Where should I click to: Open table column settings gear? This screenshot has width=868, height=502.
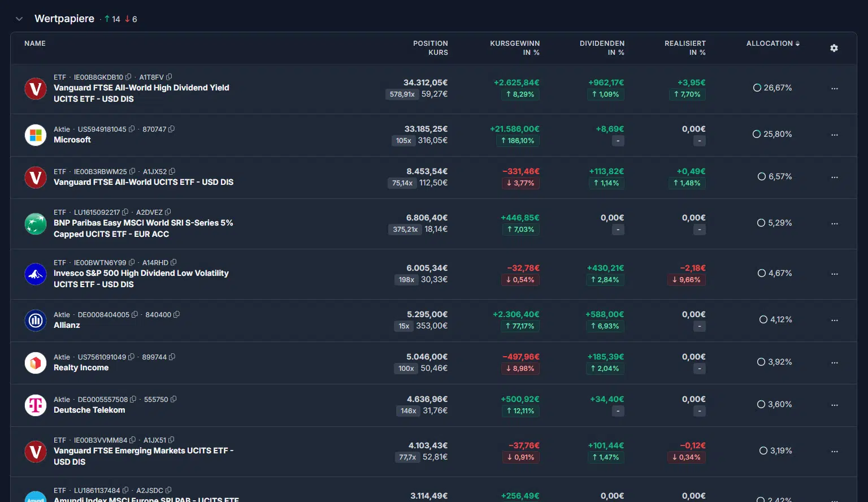click(x=834, y=48)
